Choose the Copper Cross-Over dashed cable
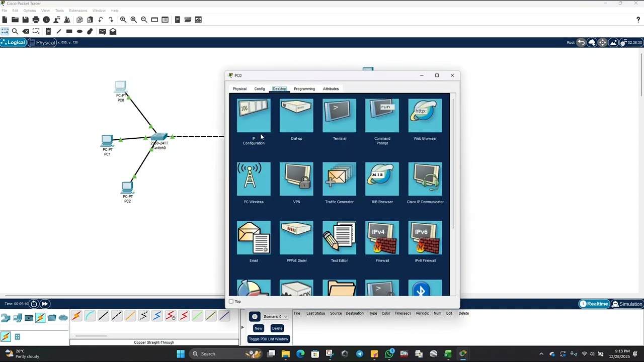Screen dimensions: 644x362 click(117, 316)
